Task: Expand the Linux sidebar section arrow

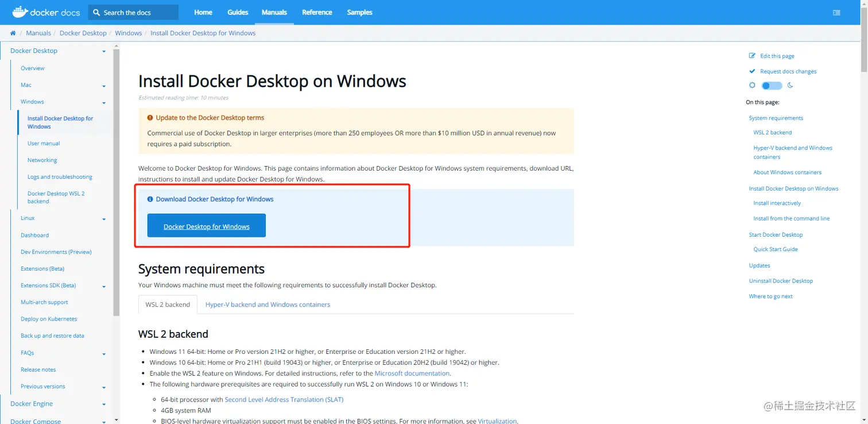Action: [104, 219]
